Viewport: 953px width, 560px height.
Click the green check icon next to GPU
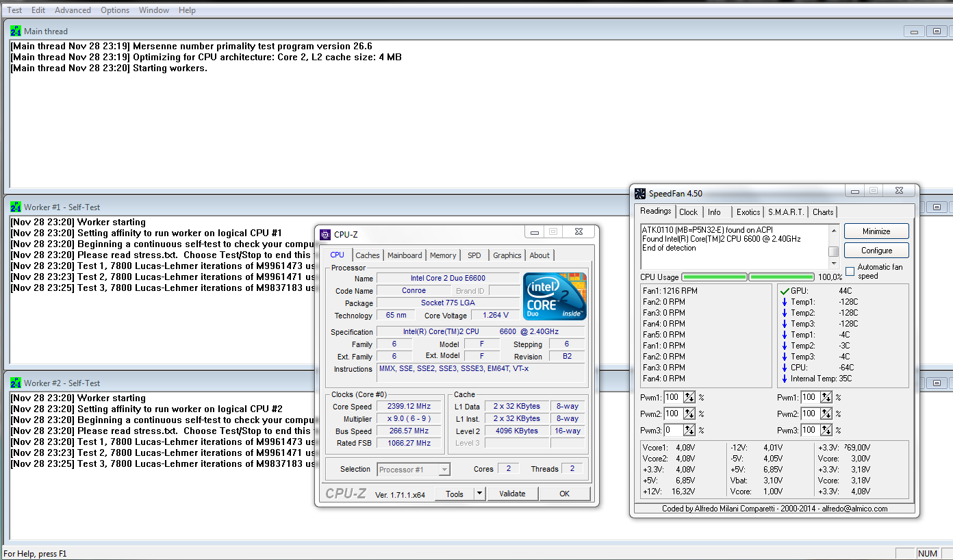click(785, 291)
